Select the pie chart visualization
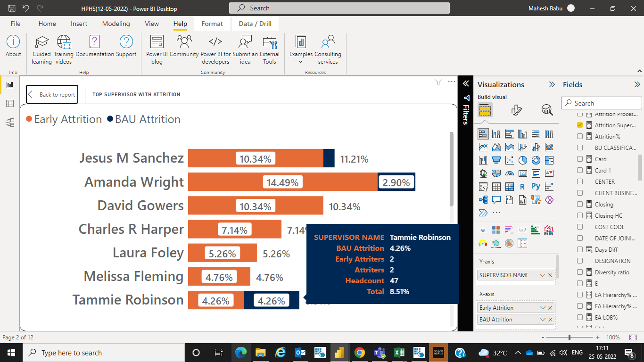The width and height of the screenshot is (644, 362). point(522,160)
